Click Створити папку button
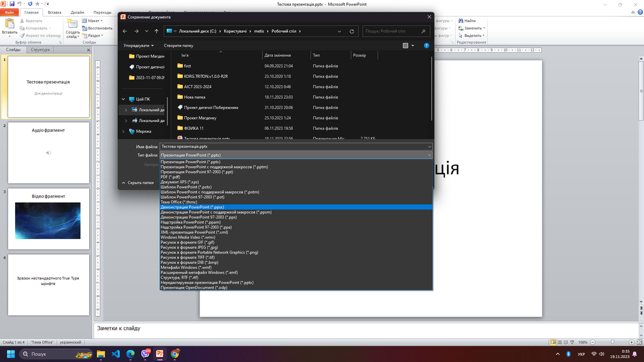 [178, 46]
